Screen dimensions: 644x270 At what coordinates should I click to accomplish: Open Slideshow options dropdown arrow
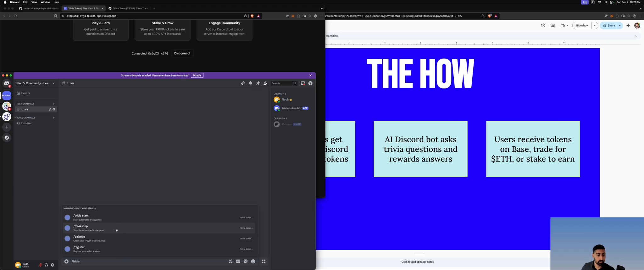[x=595, y=26]
